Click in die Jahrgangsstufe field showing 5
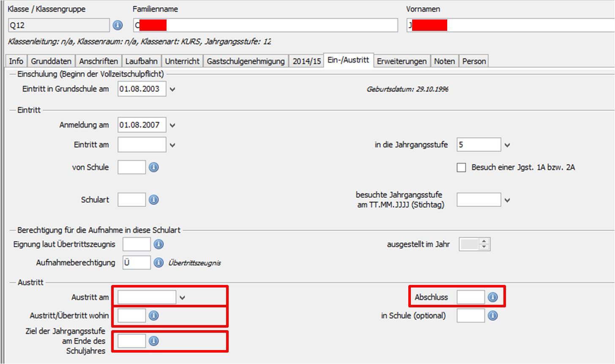This screenshot has width=615, height=364. (x=479, y=145)
